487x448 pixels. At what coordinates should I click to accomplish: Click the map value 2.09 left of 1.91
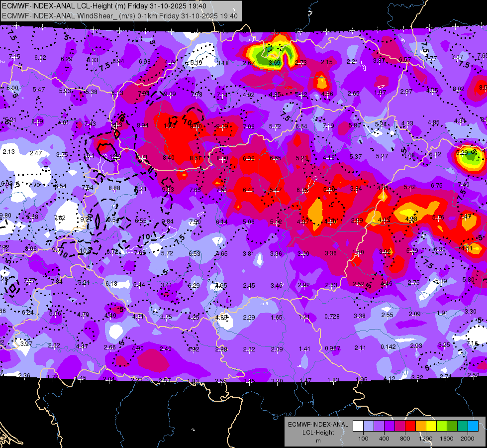tap(415, 314)
